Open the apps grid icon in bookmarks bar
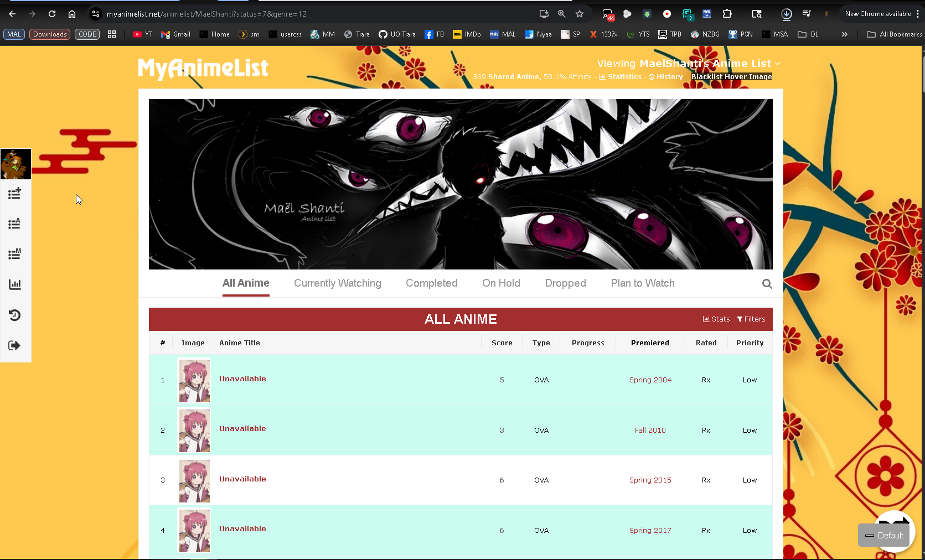925x560 pixels. click(x=112, y=34)
